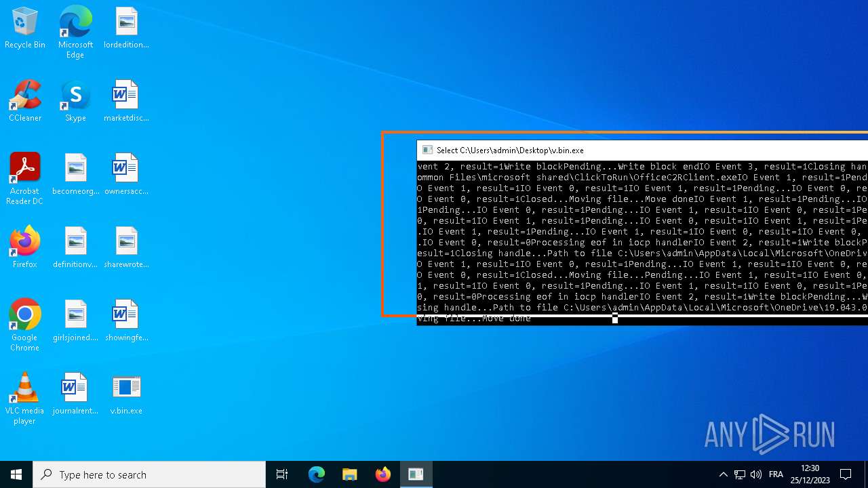The width and height of the screenshot is (868, 488).
Task: Open the Windows Start menu
Action: click(x=16, y=474)
